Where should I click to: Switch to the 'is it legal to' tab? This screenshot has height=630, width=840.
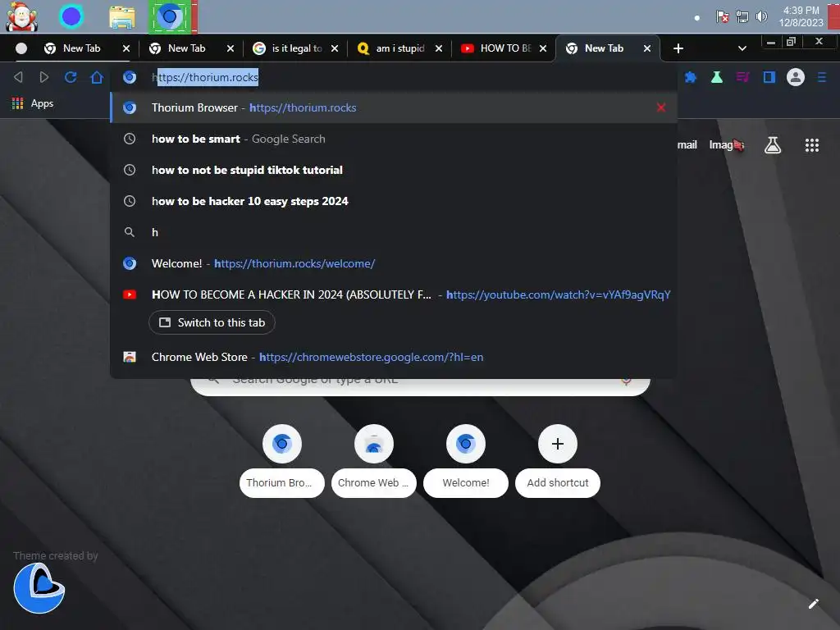point(294,48)
